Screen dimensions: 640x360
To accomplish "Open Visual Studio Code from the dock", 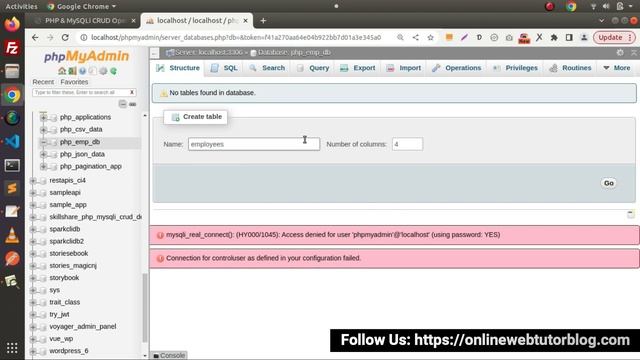I will coord(12,142).
